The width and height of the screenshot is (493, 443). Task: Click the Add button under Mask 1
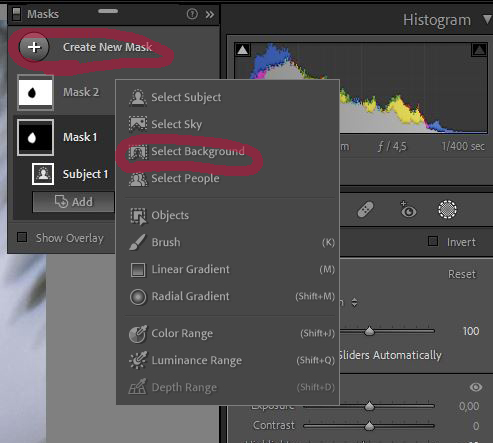click(x=73, y=202)
